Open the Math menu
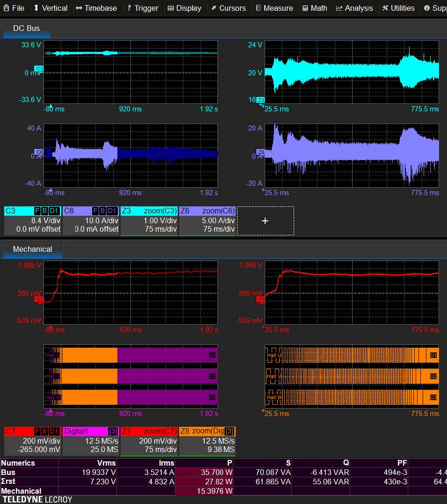The image size is (447, 504). click(314, 8)
